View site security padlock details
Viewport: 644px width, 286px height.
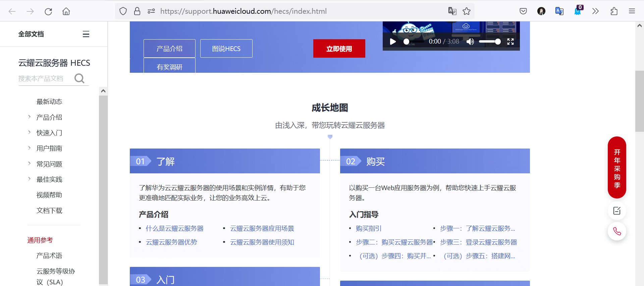click(137, 11)
